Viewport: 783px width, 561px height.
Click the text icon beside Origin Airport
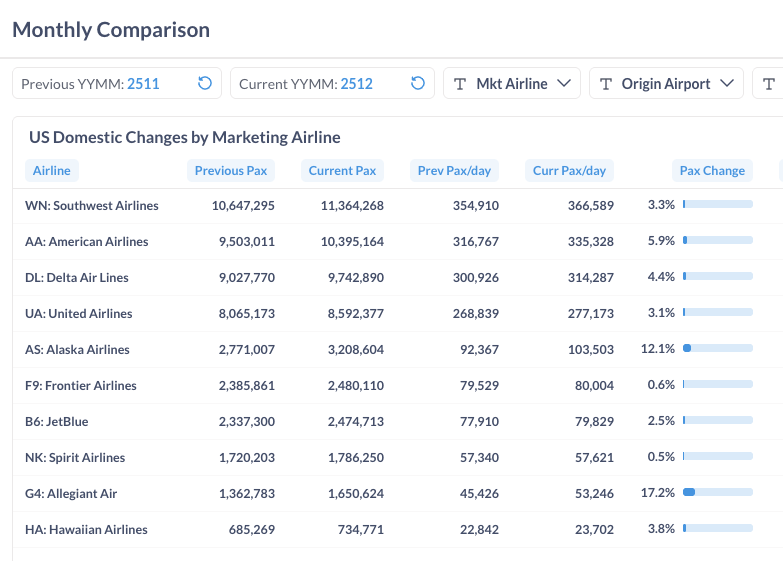[606, 84]
